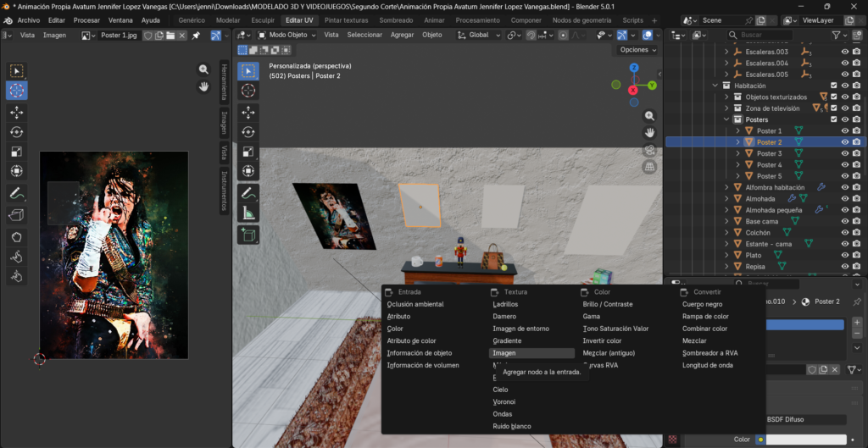868x448 pixels.
Task: Switch to the Modelar workspace tab
Action: tap(228, 20)
